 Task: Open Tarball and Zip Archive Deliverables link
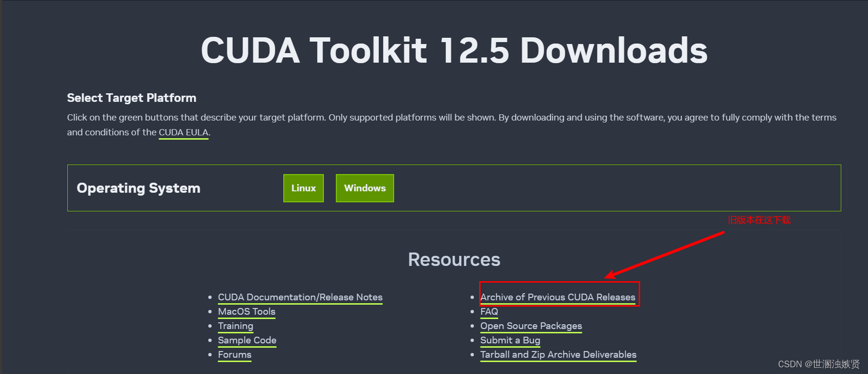pyautogui.click(x=558, y=355)
